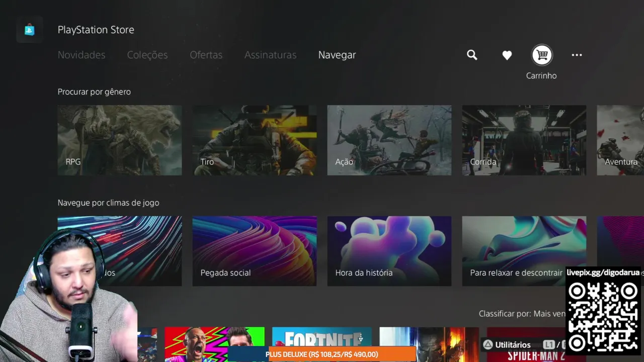Screen dimensions: 644x362
Task: Click the Procurar por gênero heading
Action: pyautogui.click(x=94, y=92)
